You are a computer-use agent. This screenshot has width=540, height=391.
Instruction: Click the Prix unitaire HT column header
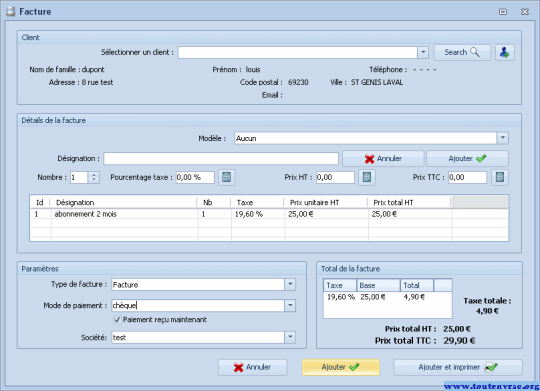point(326,203)
